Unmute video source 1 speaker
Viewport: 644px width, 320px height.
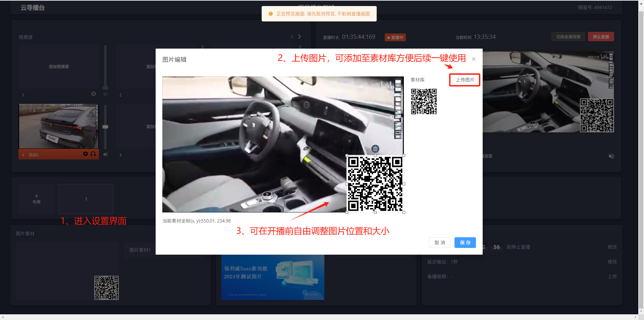pyautogui.click(x=105, y=94)
